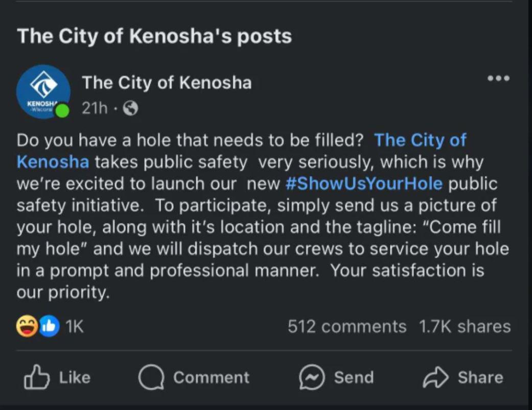View the 1.7K shares
The image size is (532, 410).
[465, 326]
